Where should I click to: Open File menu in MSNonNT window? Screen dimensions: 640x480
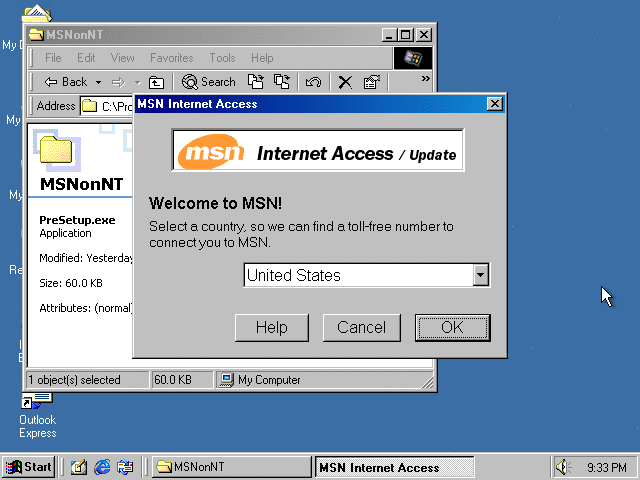tap(53, 58)
